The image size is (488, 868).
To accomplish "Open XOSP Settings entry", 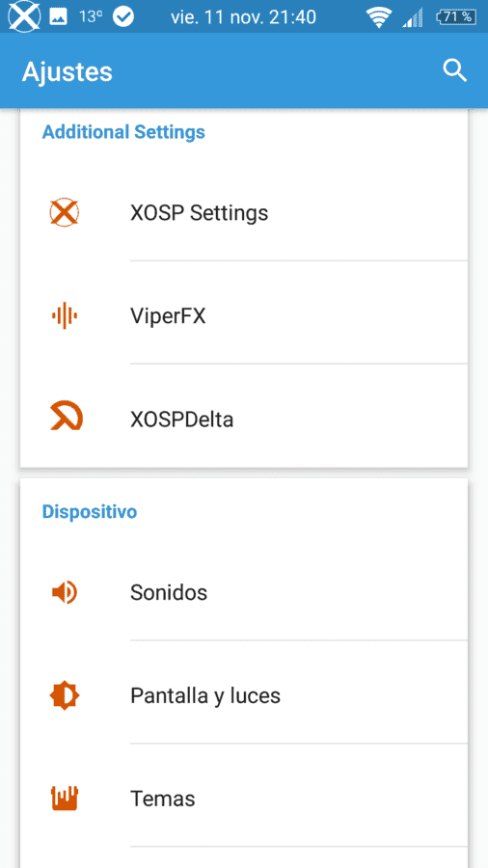I will (x=244, y=213).
